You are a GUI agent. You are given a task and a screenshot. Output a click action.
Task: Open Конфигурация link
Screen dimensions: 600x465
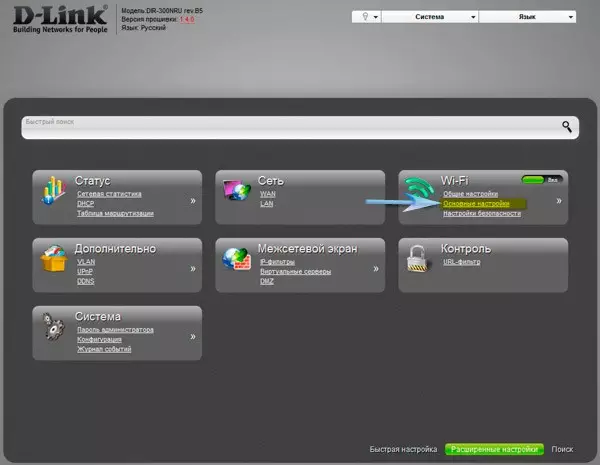pyautogui.click(x=99, y=339)
